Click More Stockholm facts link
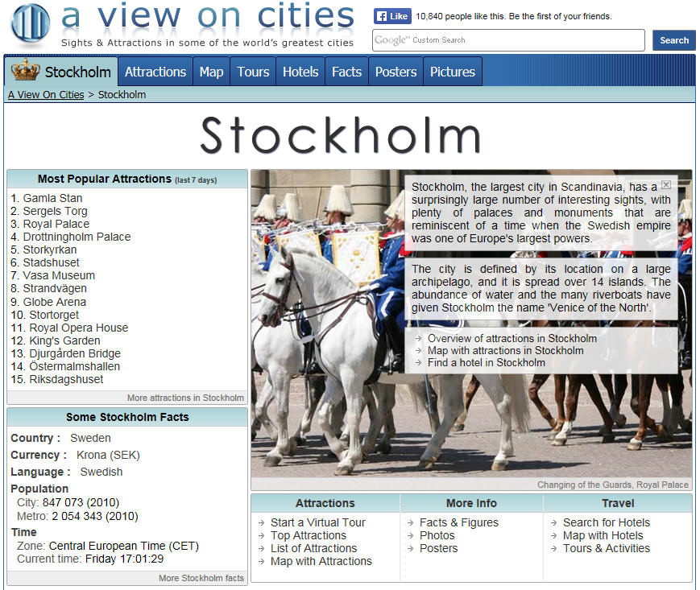Image resolution: width=700 pixels, height=590 pixels. 201,578
